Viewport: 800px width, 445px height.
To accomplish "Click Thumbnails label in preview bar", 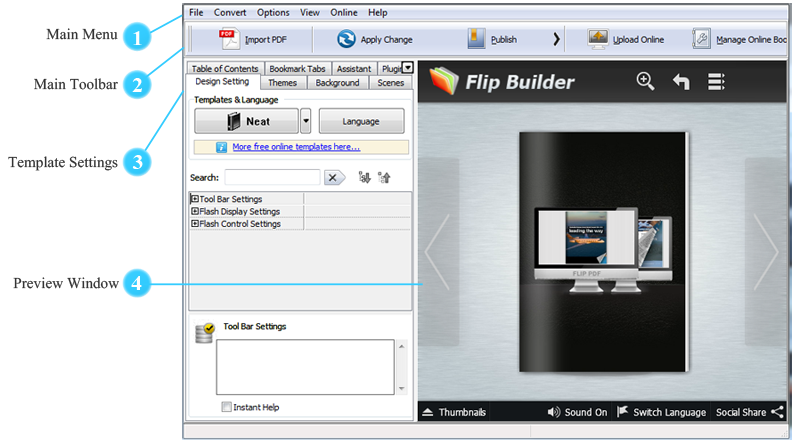I will pos(462,412).
